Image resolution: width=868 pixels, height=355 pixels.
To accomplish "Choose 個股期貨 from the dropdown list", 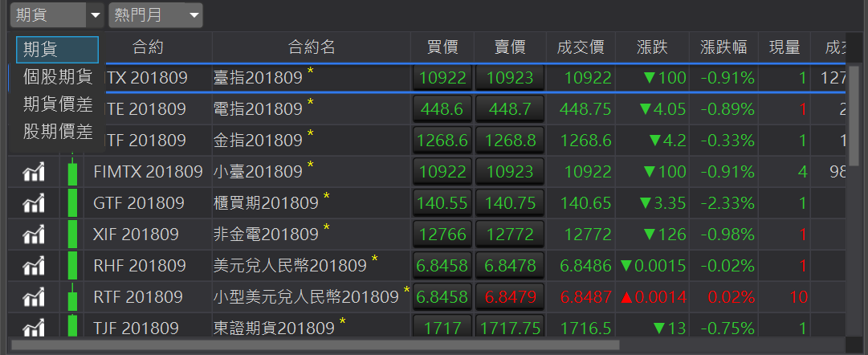I will point(57,78).
